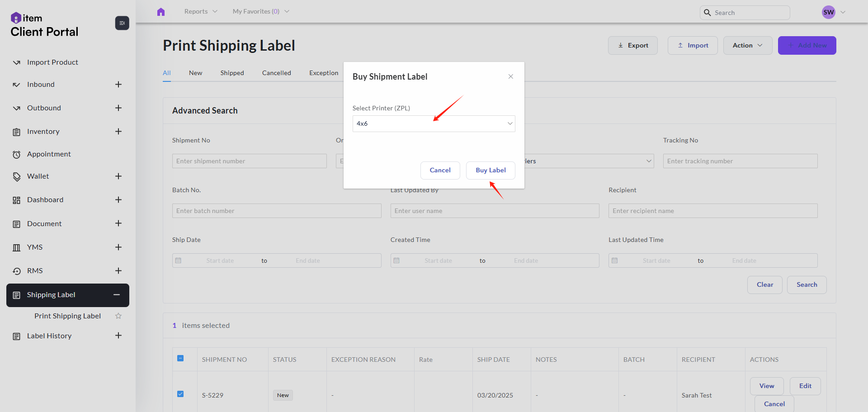Close the Buy Shipment Label dialog
Image resolution: width=868 pixels, height=412 pixels.
pos(510,76)
